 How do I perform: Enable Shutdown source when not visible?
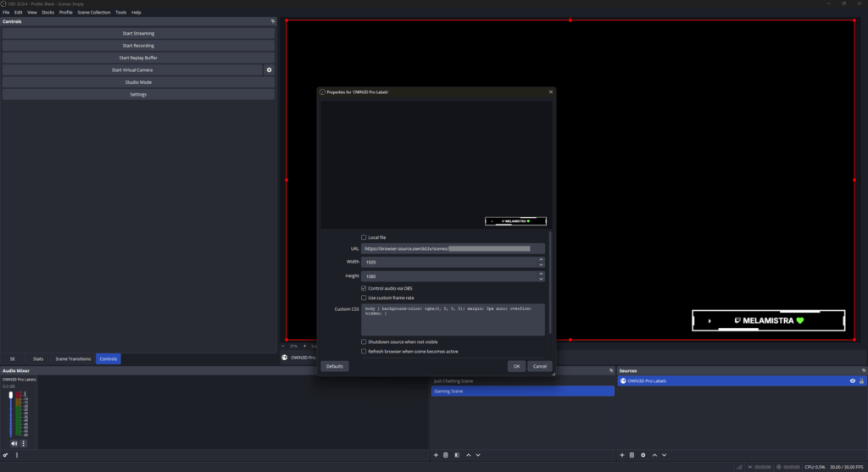coord(364,342)
